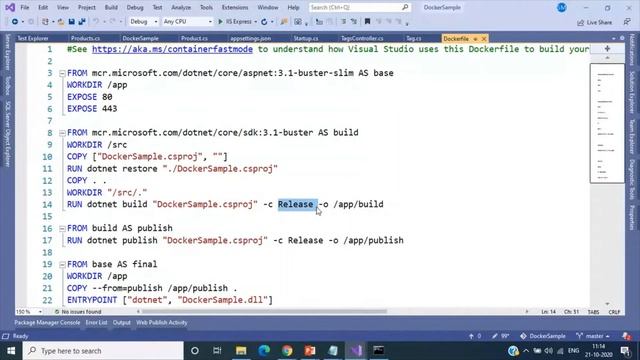Screen dimensions: 640x360
Task: Open the Analyze menu
Action: [x=181, y=7]
